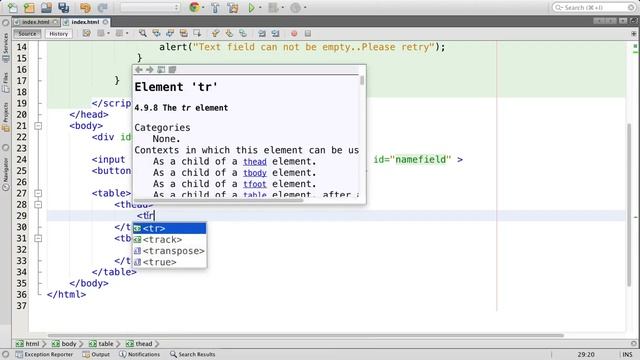Toggle Highlight Search in editor toolbar
This screenshot has height=360, width=640.
point(184,33)
